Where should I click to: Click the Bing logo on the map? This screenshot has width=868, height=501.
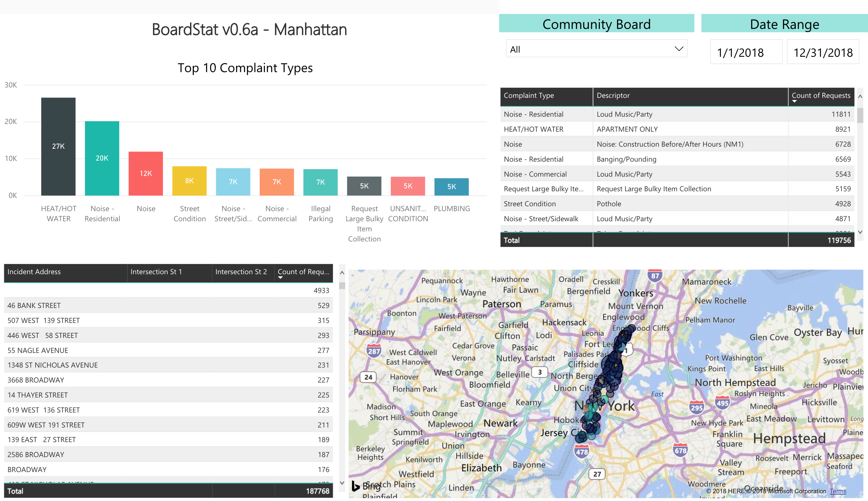(x=356, y=486)
